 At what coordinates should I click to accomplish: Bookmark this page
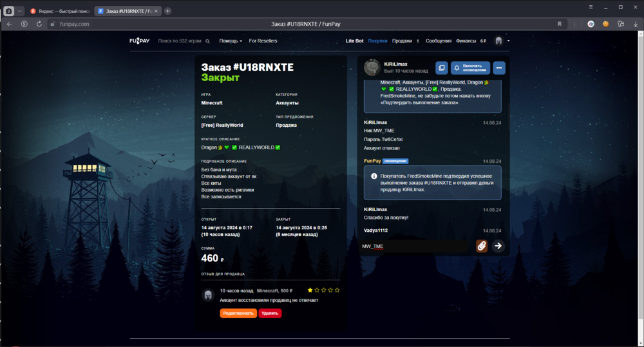click(560, 24)
